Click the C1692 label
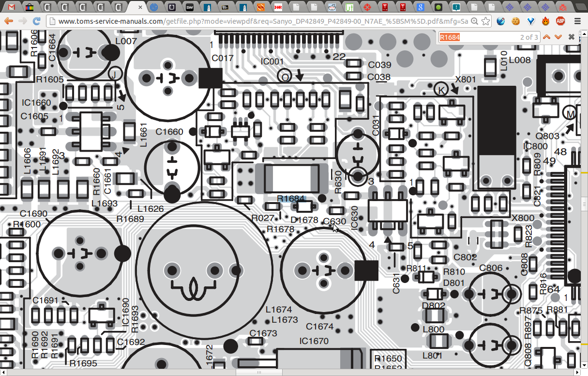This screenshot has height=376, width=588. (131, 342)
